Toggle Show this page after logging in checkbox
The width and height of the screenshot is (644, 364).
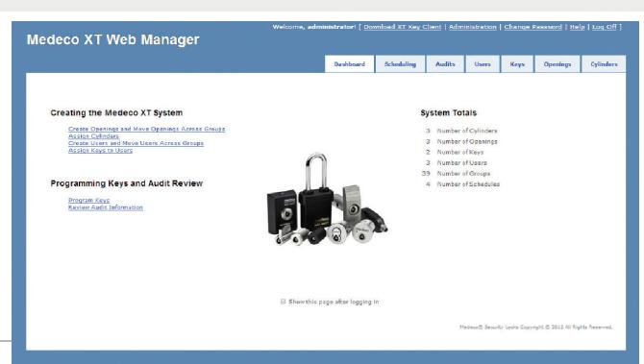click(x=283, y=302)
